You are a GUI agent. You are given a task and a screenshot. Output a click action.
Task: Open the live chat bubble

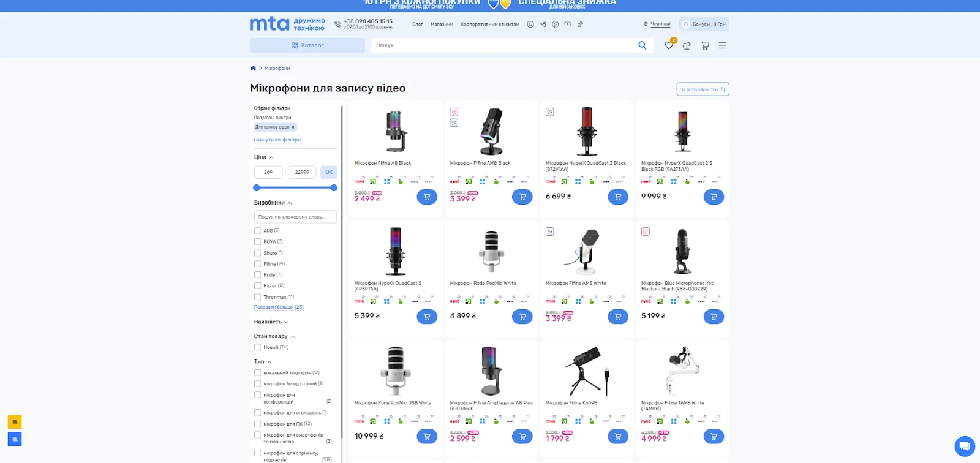pyautogui.click(x=965, y=446)
